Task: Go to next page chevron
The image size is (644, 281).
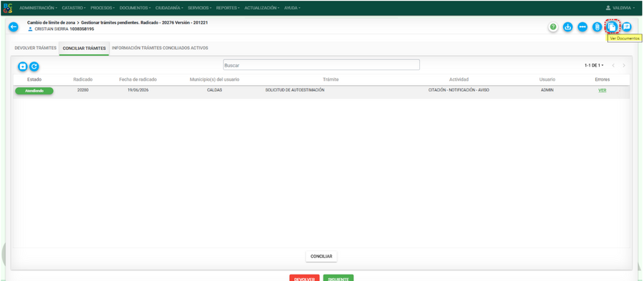Action: pos(624,66)
